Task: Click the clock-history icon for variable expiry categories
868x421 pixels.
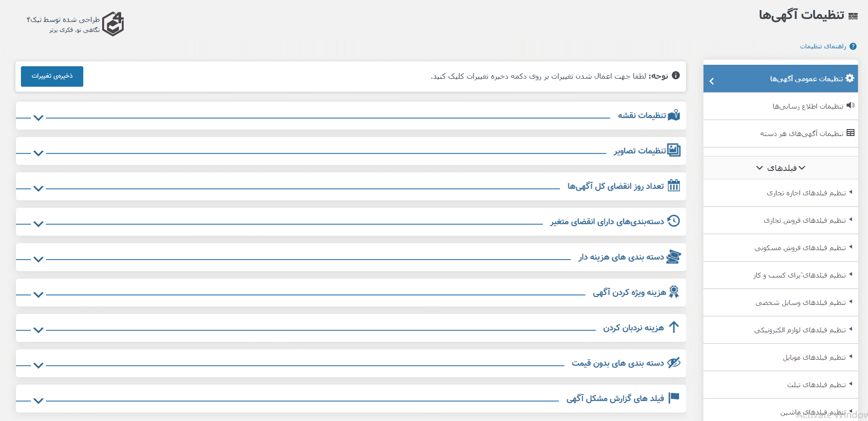Action: [x=674, y=221]
